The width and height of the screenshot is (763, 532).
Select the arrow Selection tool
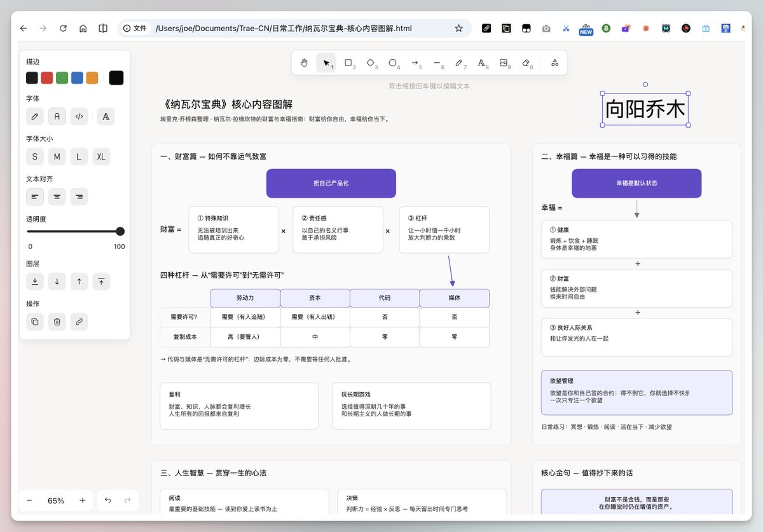(x=326, y=63)
